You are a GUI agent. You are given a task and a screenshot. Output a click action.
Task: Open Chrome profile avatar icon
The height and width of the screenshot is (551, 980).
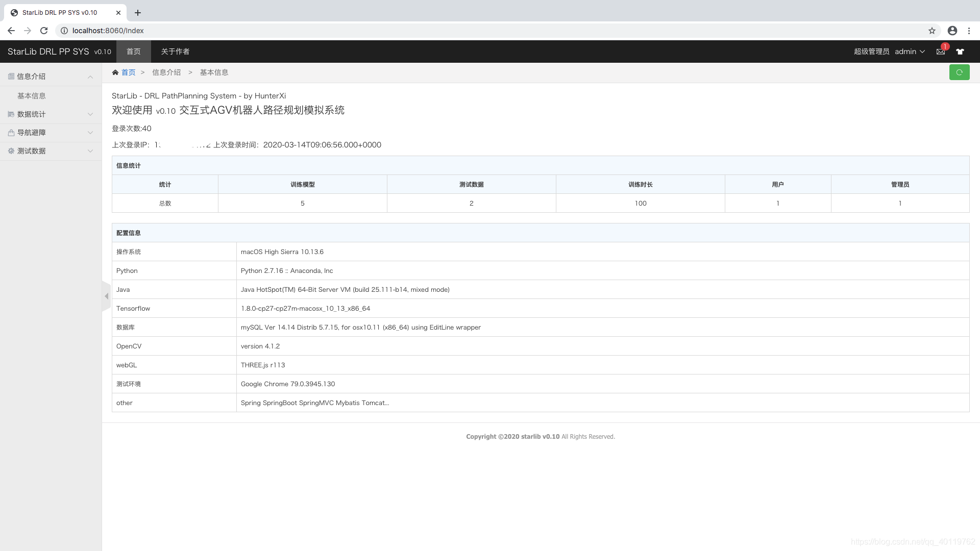pyautogui.click(x=952, y=31)
